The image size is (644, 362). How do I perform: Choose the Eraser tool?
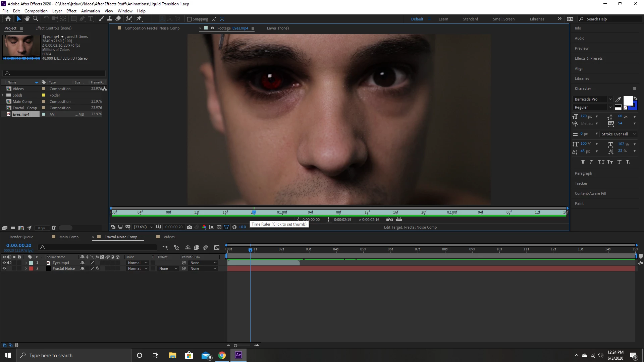[x=118, y=19]
